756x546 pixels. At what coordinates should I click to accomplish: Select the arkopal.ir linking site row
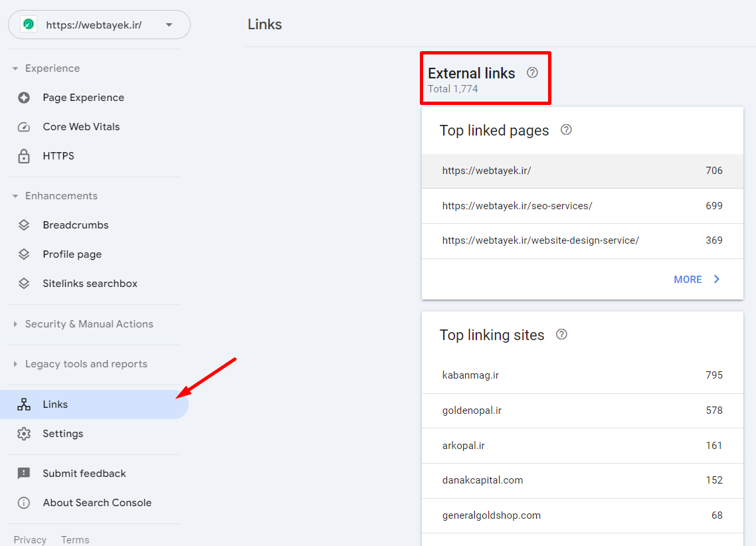tap(583, 446)
